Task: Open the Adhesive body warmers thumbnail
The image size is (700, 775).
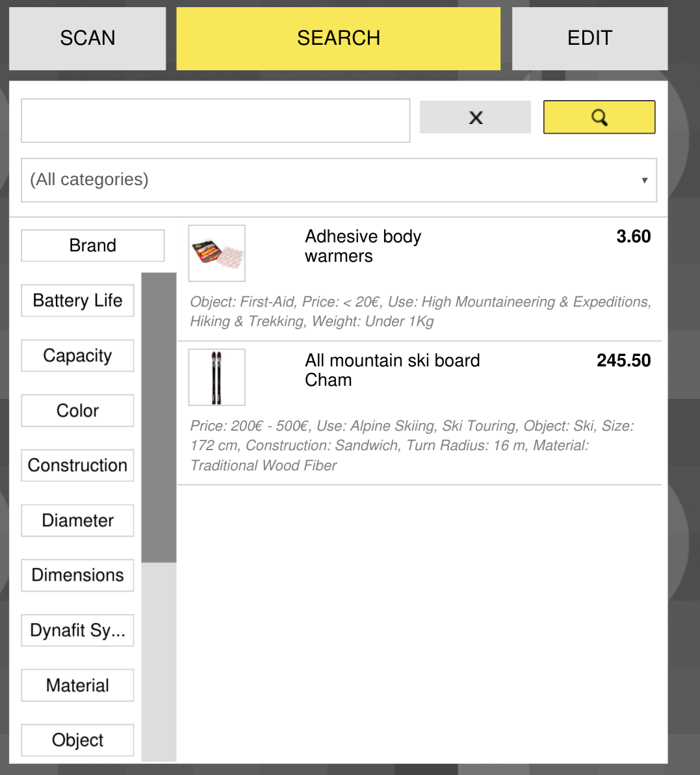Action: (216, 253)
